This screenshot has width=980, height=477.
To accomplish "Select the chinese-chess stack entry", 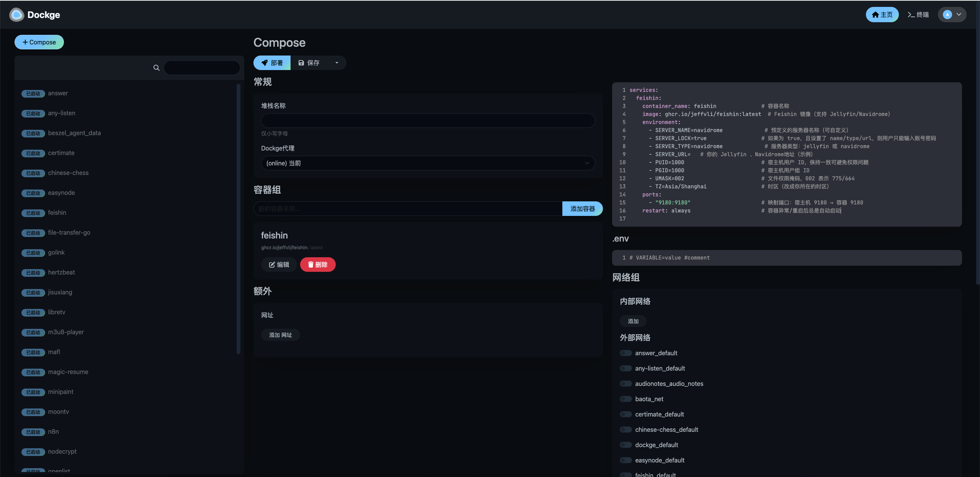I will 68,173.
